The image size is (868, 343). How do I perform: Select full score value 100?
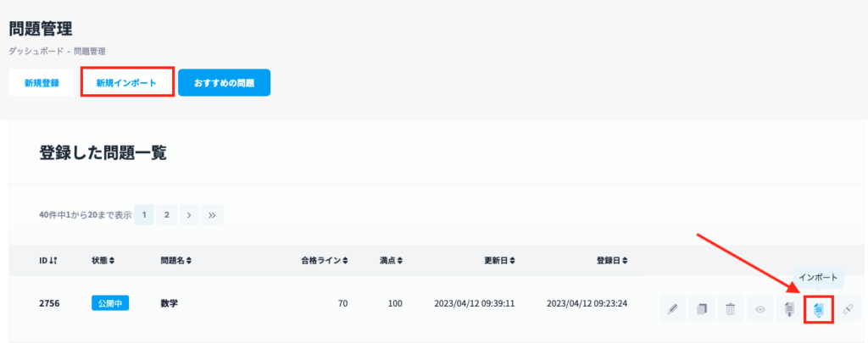click(x=395, y=303)
